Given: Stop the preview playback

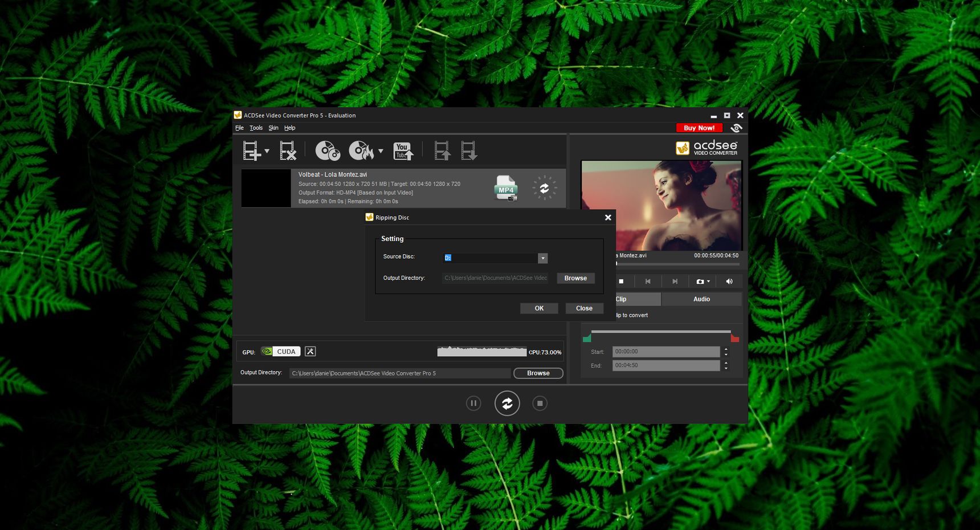Looking at the screenshot, I should pos(621,282).
